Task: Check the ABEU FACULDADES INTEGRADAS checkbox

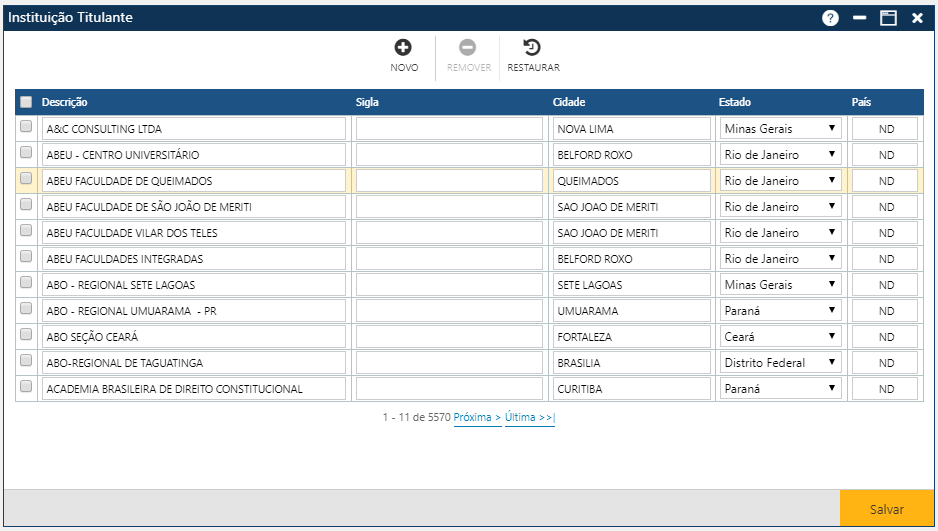Action: point(26,256)
